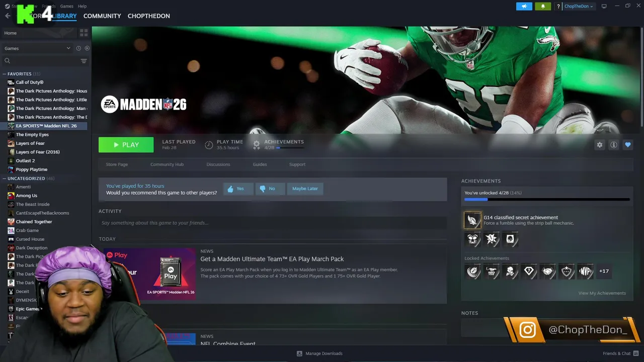Viewport: 644px width, 362px height.
Task: Select Outlast 2 in the list
Action: (x=25, y=161)
